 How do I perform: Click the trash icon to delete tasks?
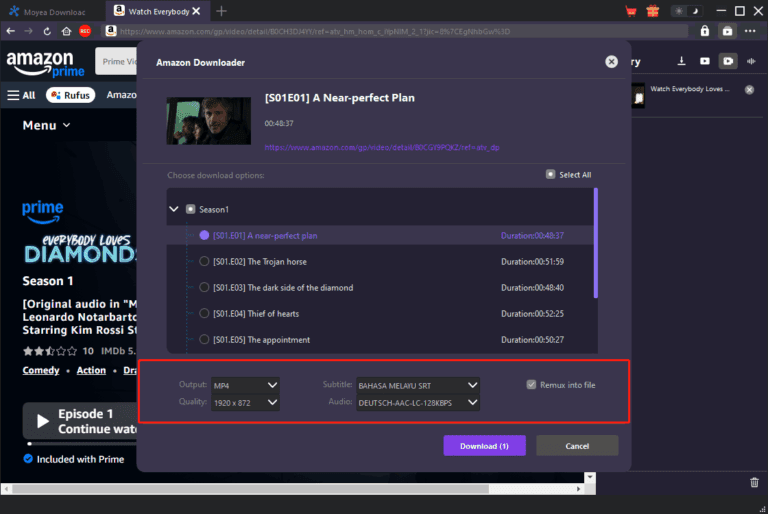click(x=754, y=483)
